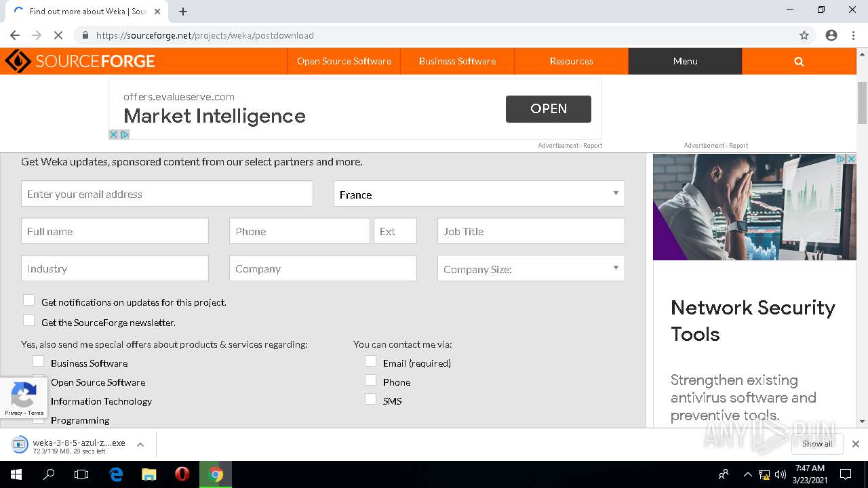
Task: Launch Microsoft Edge from the taskbar
Action: 116,474
